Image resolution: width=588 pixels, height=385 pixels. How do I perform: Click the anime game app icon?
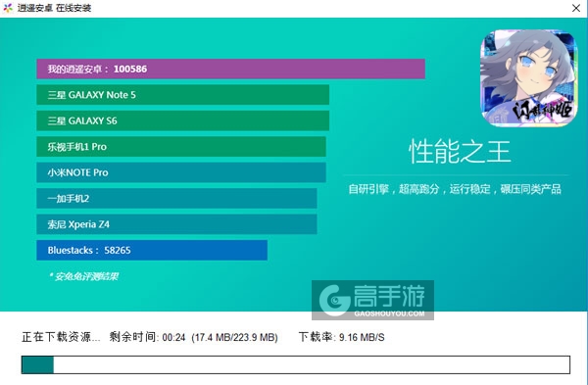tap(529, 78)
